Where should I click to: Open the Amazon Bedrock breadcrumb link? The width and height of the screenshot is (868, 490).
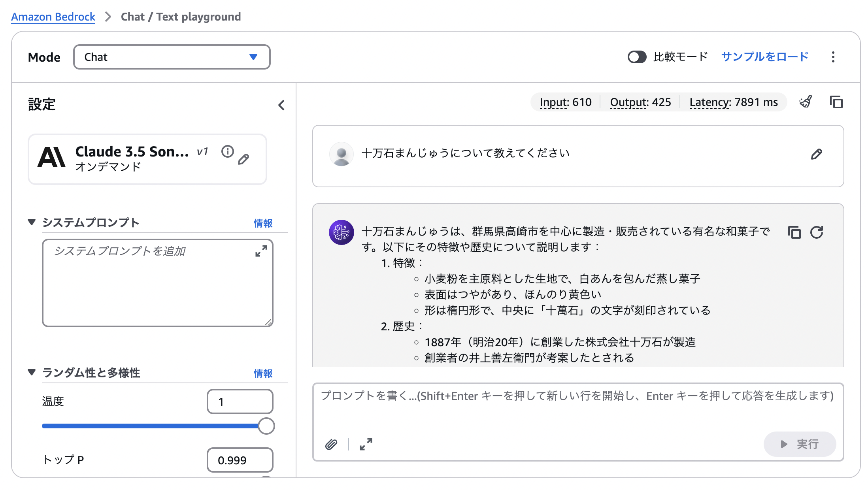53,17
